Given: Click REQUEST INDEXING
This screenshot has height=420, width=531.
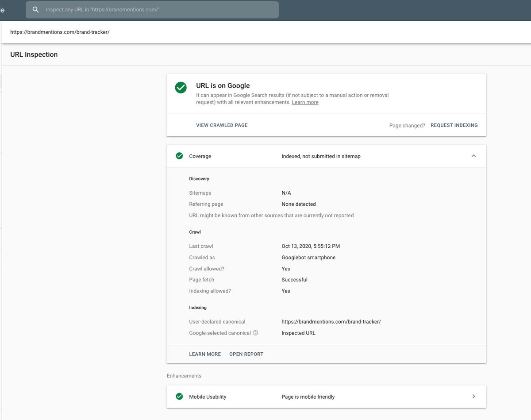Looking at the screenshot, I should click(x=454, y=125).
